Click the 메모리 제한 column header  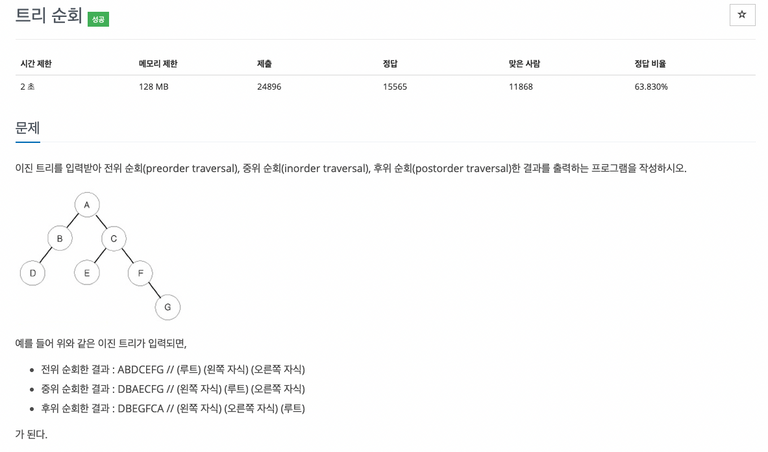[x=158, y=64]
